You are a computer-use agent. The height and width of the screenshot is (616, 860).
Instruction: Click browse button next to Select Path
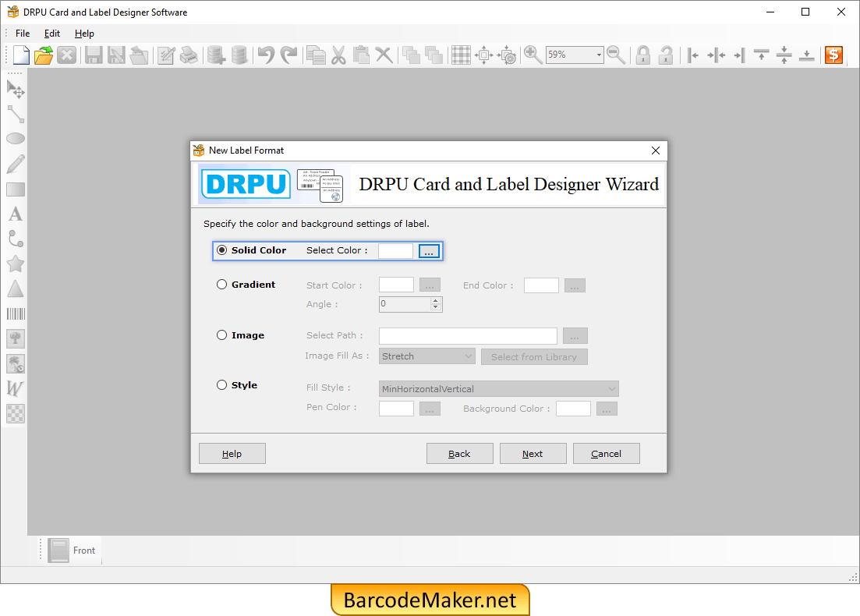[575, 336]
